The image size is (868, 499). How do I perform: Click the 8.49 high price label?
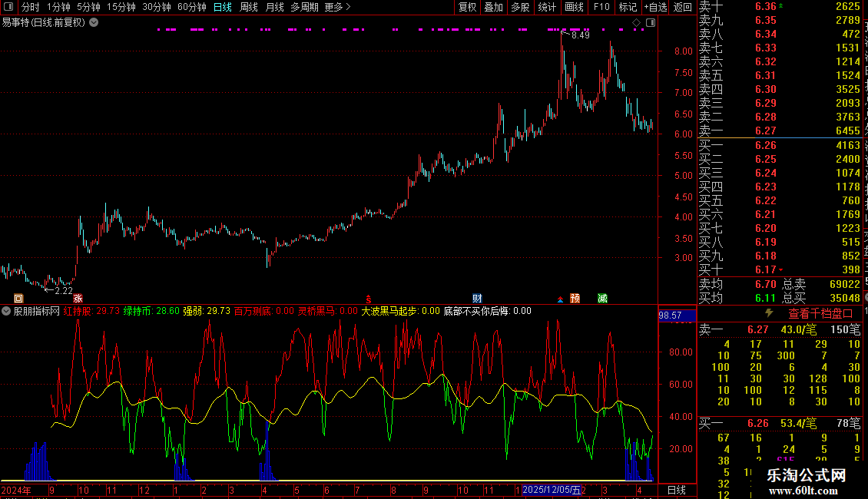(x=580, y=35)
